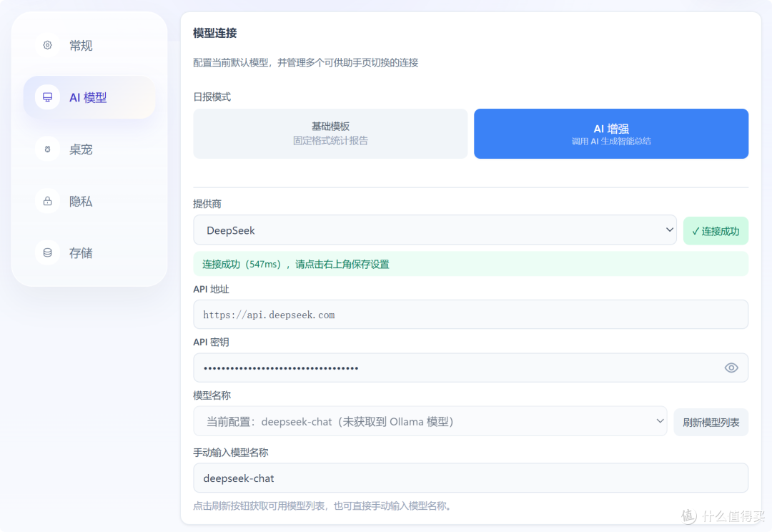Click the pet icon beside 桌宠
This screenshot has width=772, height=532.
pyautogui.click(x=47, y=149)
